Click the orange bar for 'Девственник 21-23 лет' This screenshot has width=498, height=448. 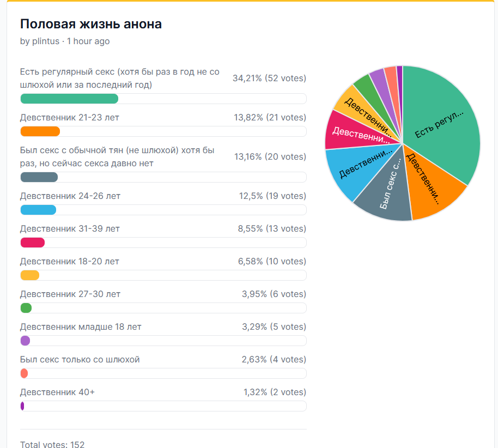[x=40, y=131]
